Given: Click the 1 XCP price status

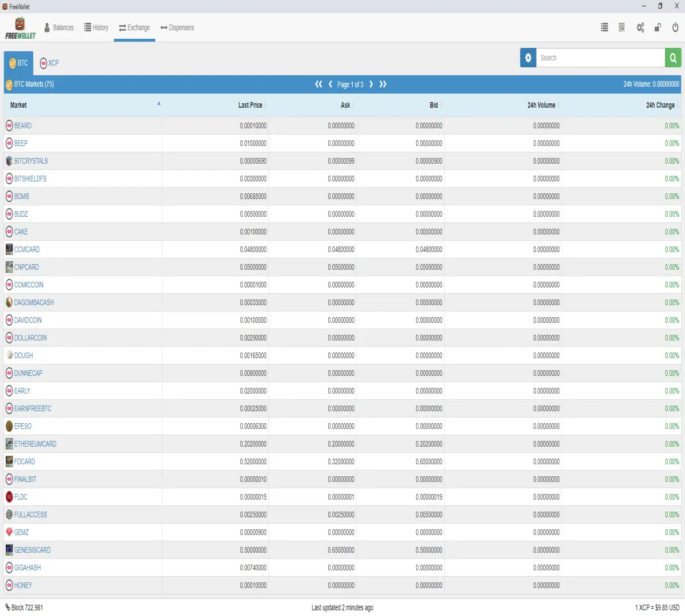Looking at the screenshot, I should point(657,607).
